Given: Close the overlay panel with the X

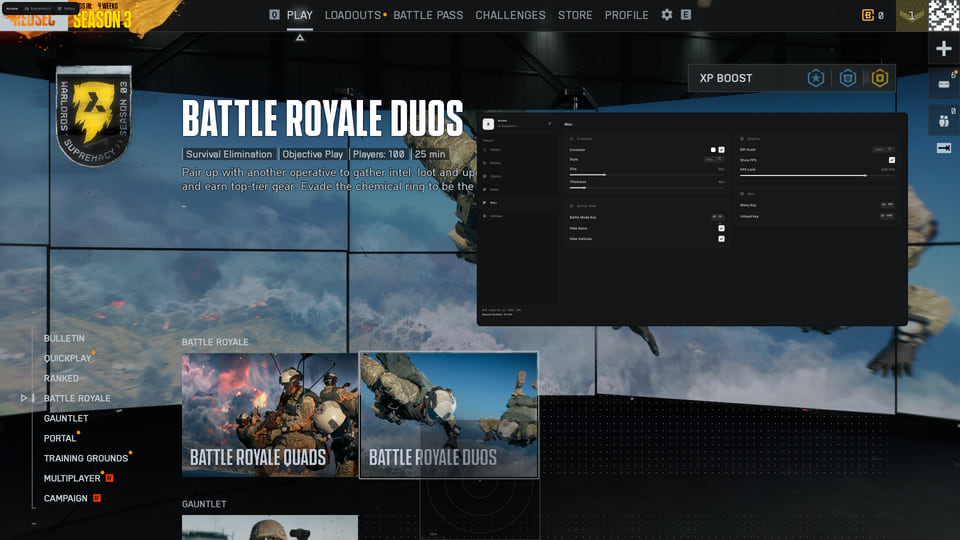Looking at the screenshot, I should point(550,124).
